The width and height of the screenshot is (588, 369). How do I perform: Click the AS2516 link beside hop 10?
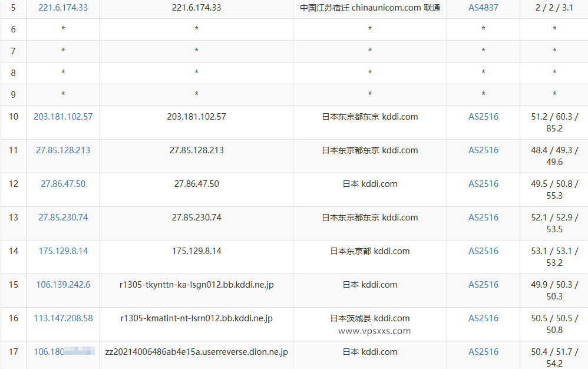pyautogui.click(x=483, y=116)
